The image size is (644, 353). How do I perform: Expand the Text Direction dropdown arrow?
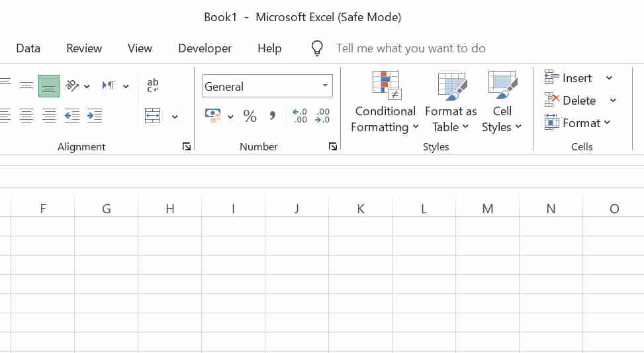point(126,86)
